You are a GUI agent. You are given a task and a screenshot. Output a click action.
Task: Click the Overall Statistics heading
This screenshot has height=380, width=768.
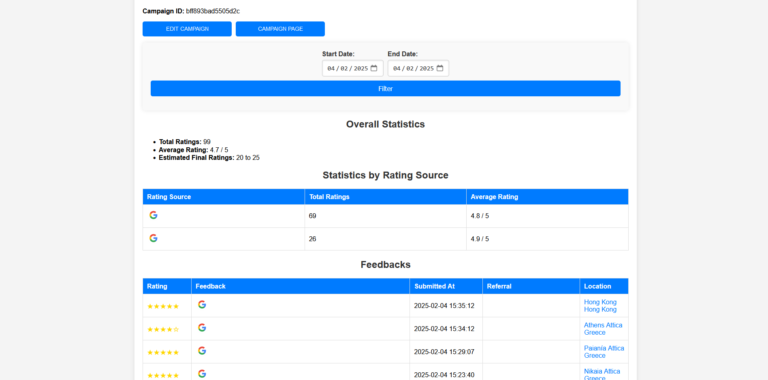point(385,124)
